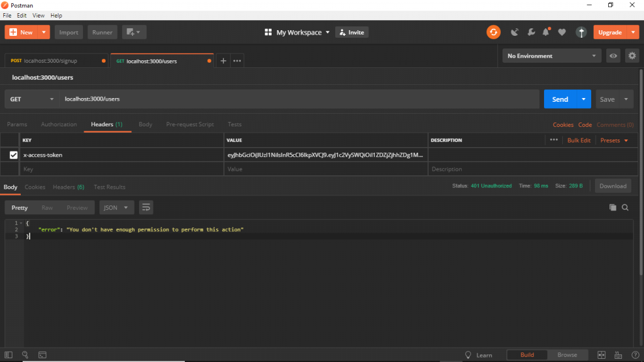The height and width of the screenshot is (362, 644).
Task: Open find and replace in status bar
Action: tap(25, 355)
